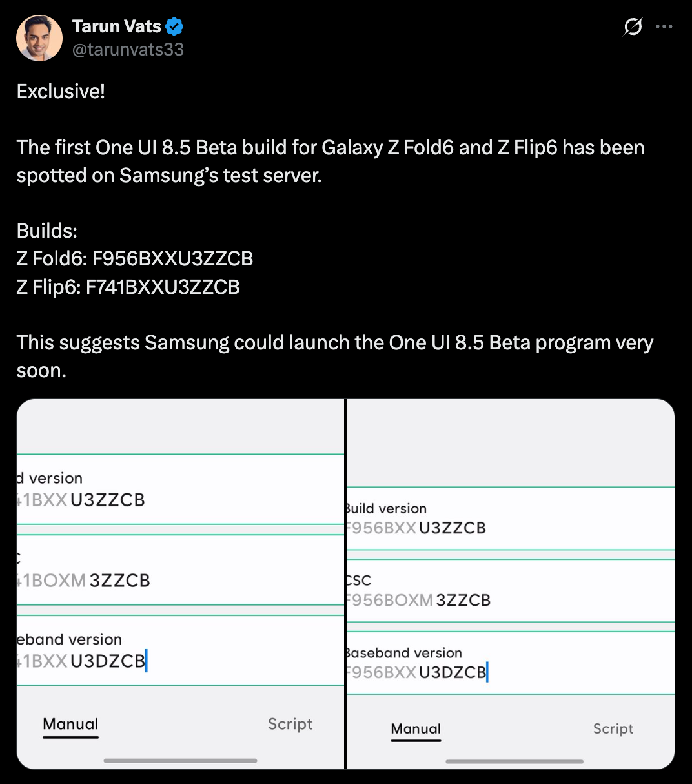Click the Grok actions icon on the post
This screenshot has width=692, height=784.
click(x=633, y=26)
